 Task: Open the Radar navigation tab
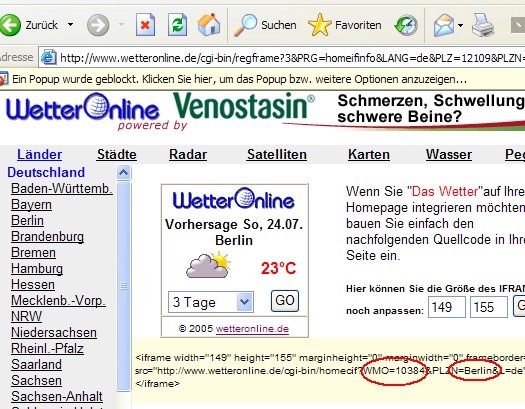(188, 155)
